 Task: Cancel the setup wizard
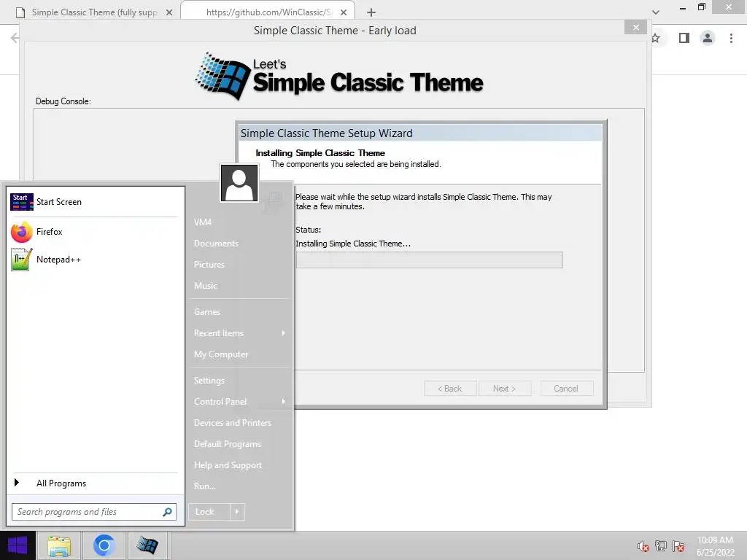tap(567, 389)
